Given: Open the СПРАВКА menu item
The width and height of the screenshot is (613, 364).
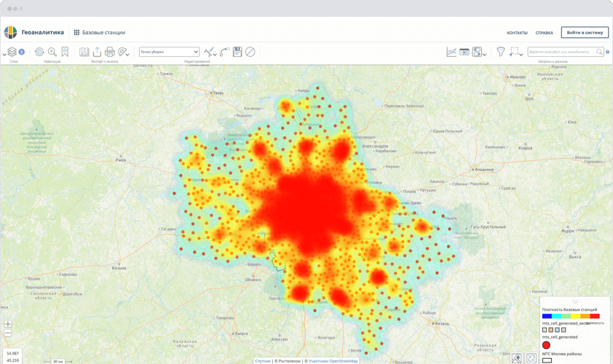Looking at the screenshot, I should [544, 33].
